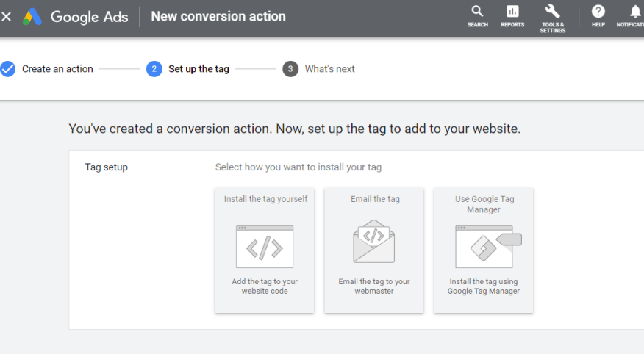Click 'Install the tag using Google Tag Manager'
The height and width of the screenshot is (354, 644).
pos(484,286)
